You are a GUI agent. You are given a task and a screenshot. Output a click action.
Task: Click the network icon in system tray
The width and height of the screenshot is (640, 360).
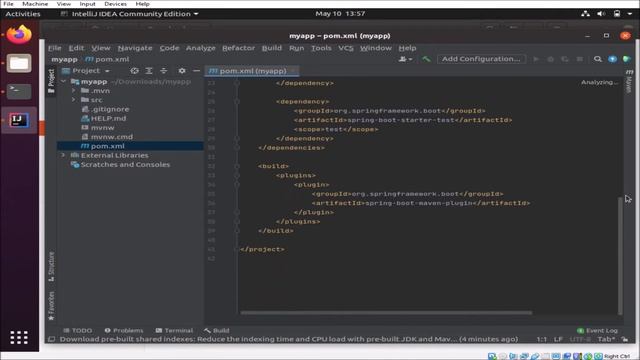tap(585, 13)
